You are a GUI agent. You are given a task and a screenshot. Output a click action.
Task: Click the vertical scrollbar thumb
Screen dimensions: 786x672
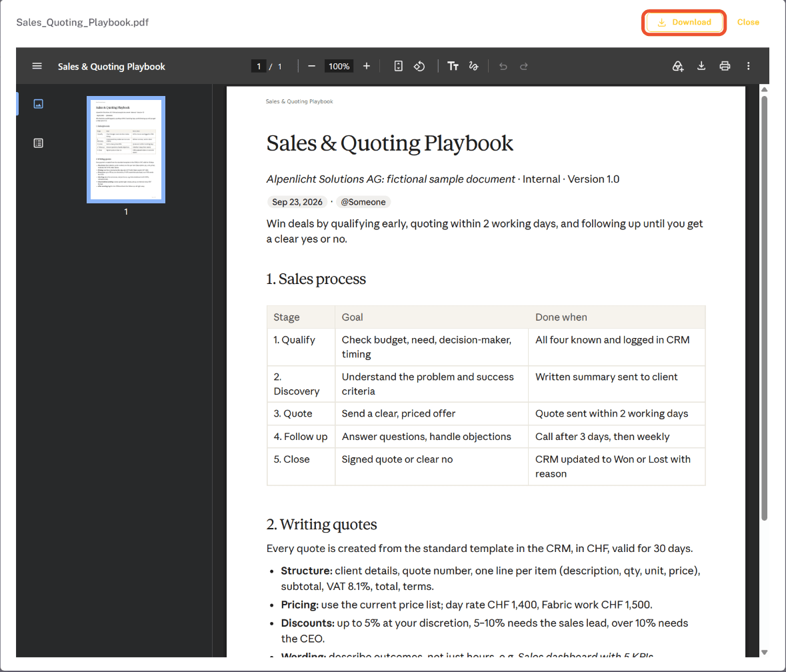[765, 308]
